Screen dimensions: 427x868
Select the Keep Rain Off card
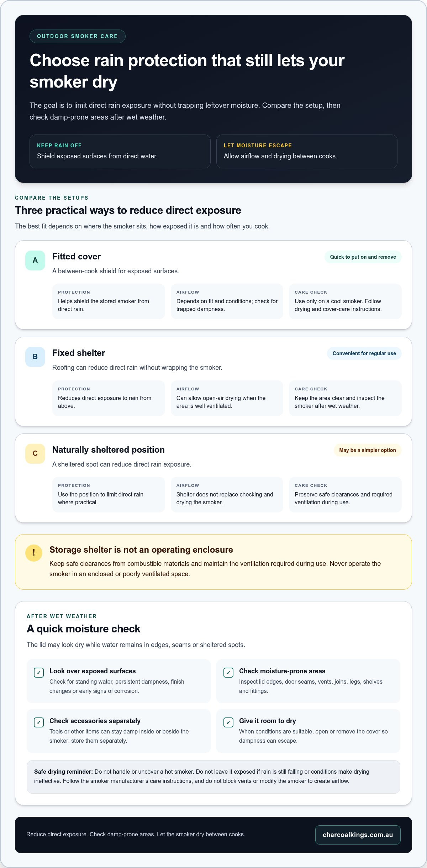point(120,151)
